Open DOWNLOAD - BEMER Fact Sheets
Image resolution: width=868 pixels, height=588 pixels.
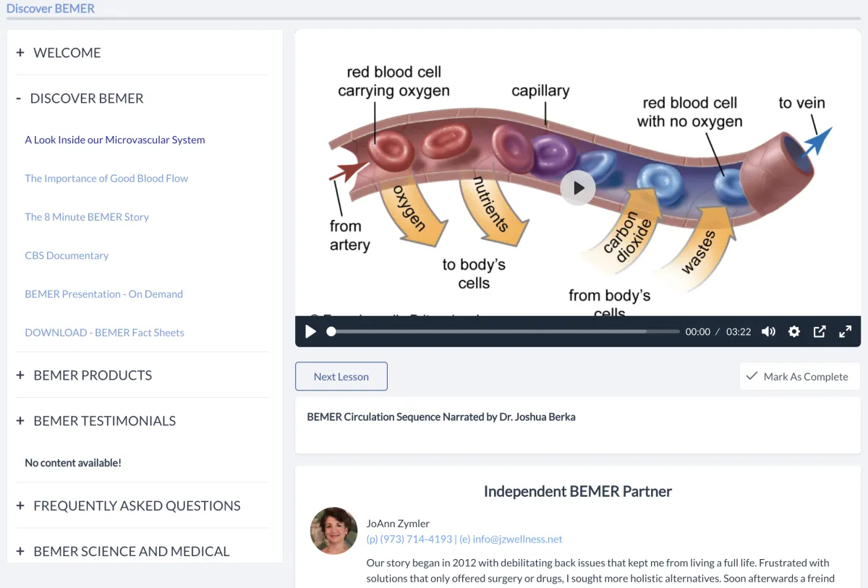104,333
